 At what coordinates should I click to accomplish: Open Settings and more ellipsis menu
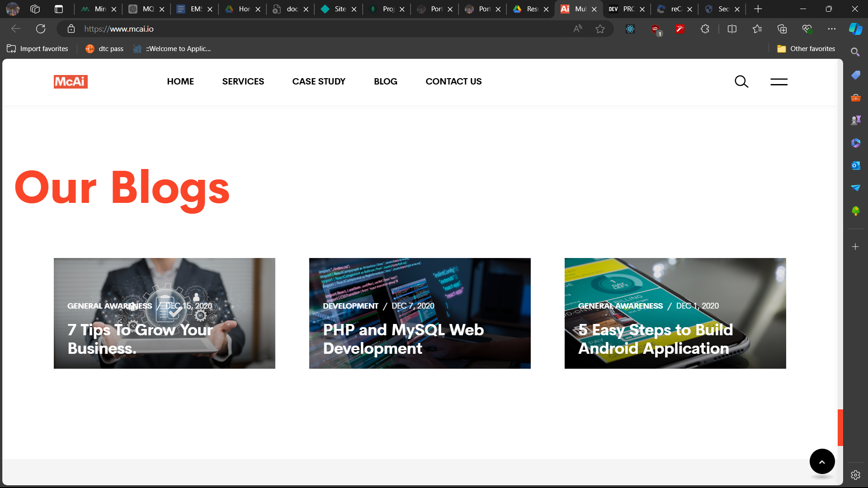pyautogui.click(x=831, y=29)
